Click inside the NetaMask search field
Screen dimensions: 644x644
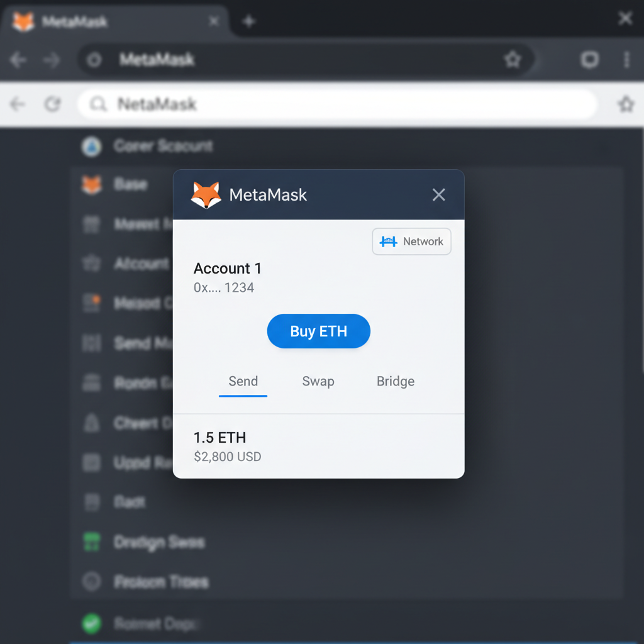(314, 104)
